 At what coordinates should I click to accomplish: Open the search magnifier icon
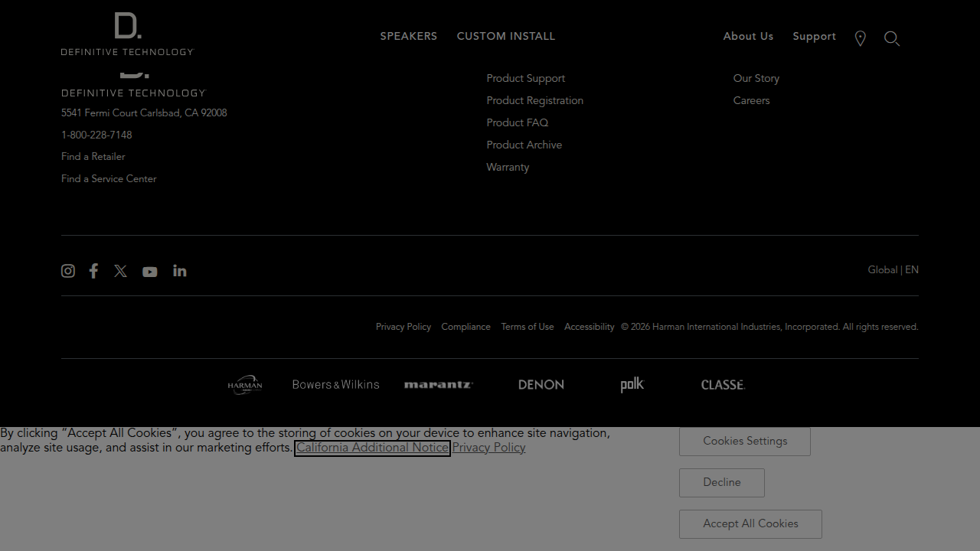click(x=892, y=38)
